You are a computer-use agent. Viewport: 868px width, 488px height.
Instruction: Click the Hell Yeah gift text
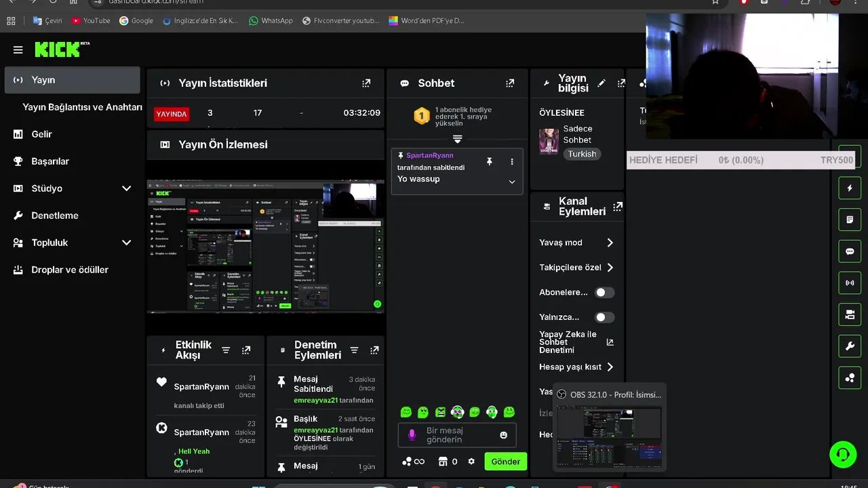pyautogui.click(x=194, y=451)
